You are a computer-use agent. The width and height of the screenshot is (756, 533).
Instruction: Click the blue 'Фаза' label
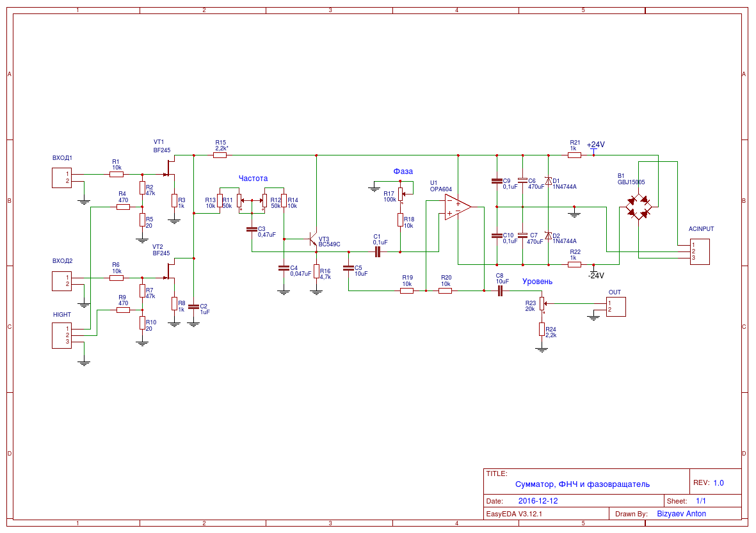[403, 171]
